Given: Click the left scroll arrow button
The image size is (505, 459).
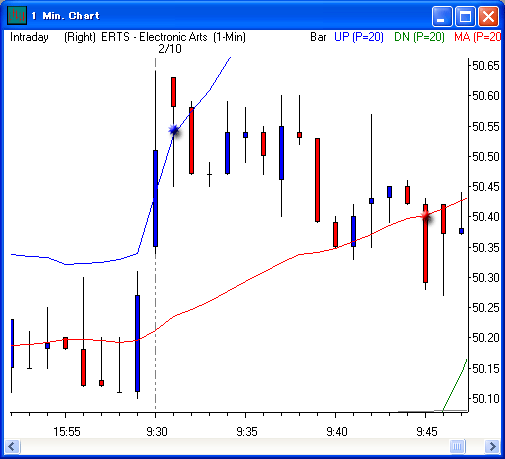Looking at the screenshot, I should 13,446.
